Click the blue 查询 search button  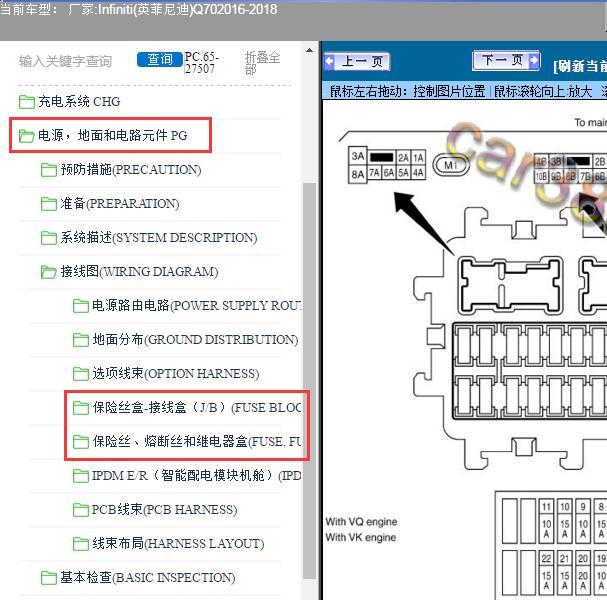coord(159,60)
